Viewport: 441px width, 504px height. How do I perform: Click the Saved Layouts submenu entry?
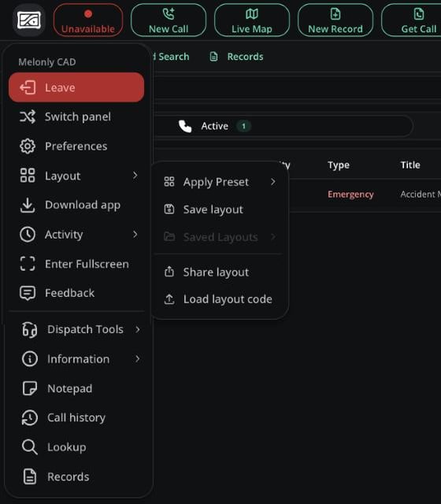(220, 237)
